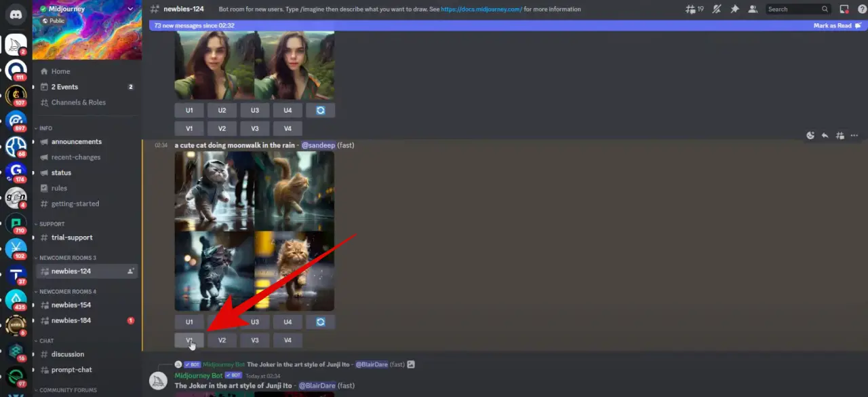Show pinned messages
The image size is (868, 397).
tap(734, 10)
